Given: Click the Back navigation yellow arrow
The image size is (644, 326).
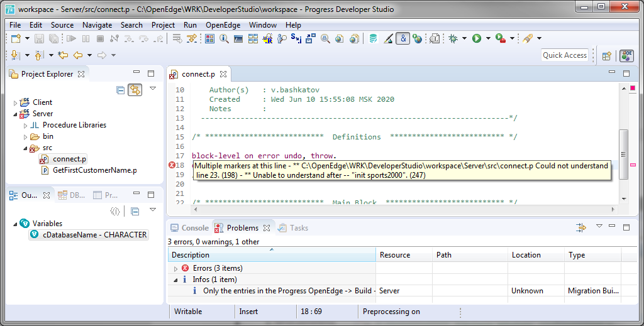Looking at the screenshot, I should click(77, 55).
